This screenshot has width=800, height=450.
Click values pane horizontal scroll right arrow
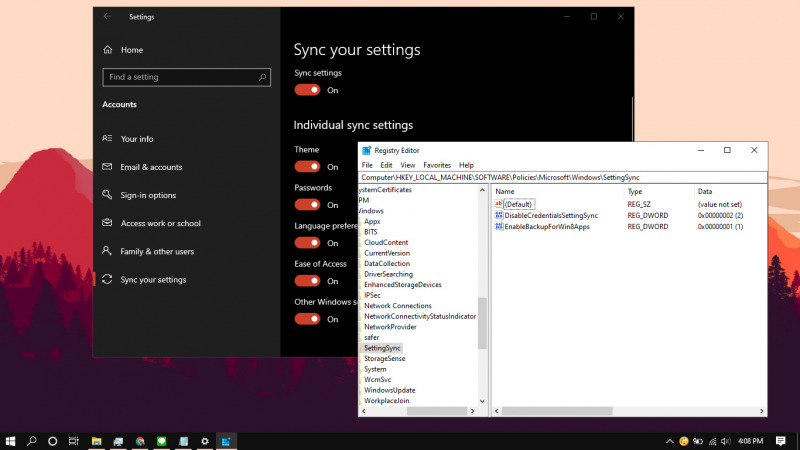761,411
